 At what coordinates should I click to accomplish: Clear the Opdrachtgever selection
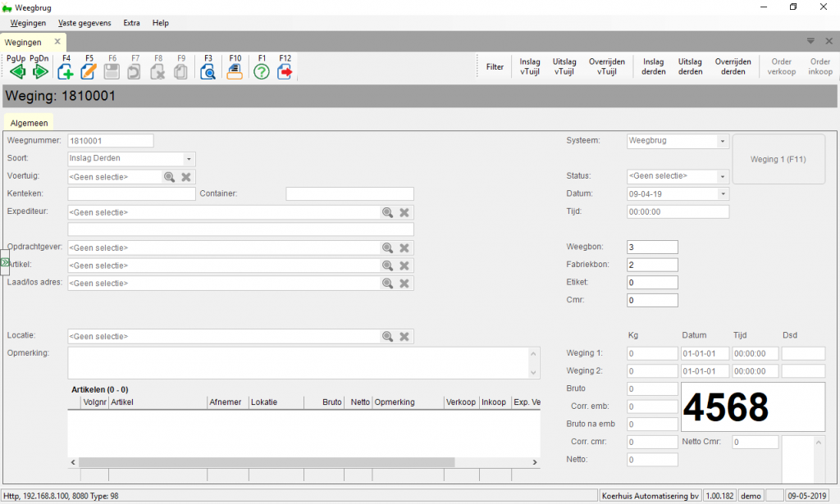[x=404, y=247]
